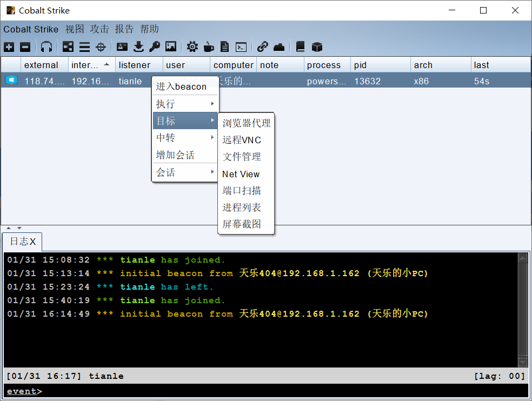Image resolution: width=532 pixels, height=401 pixels.
Task: Open the 帮助 menu
Action: click(149, 29)
